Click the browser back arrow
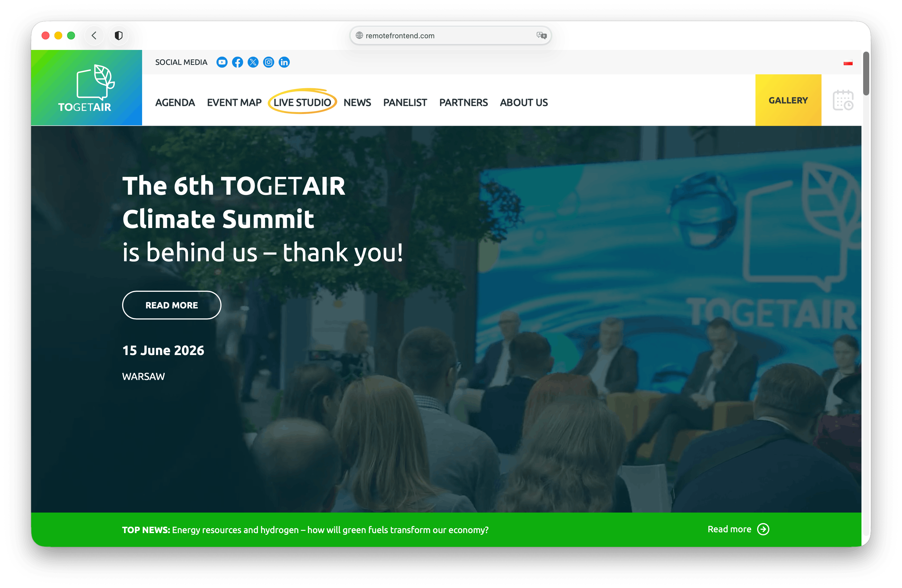The height and width of the screenshot is (588, 902). pyautogui.click(x=94, y=36)
